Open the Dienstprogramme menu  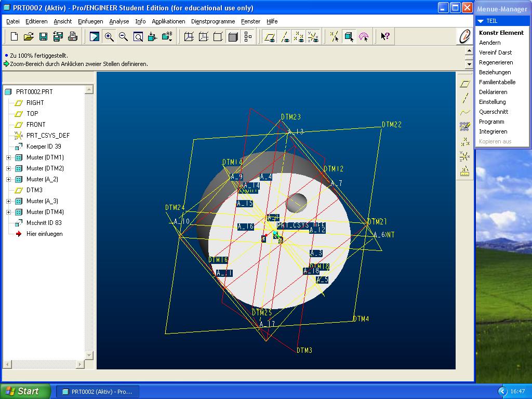click(213, 21)
